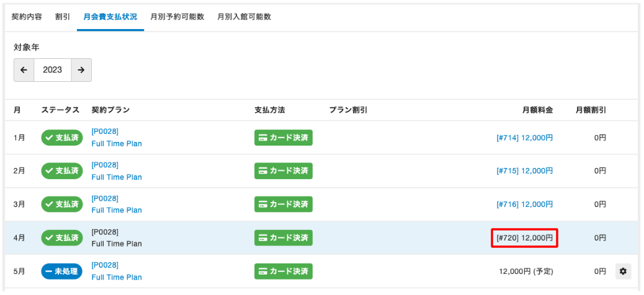
Task: Click the カード決済 badge in May row
Action: [x=284, y=271]
